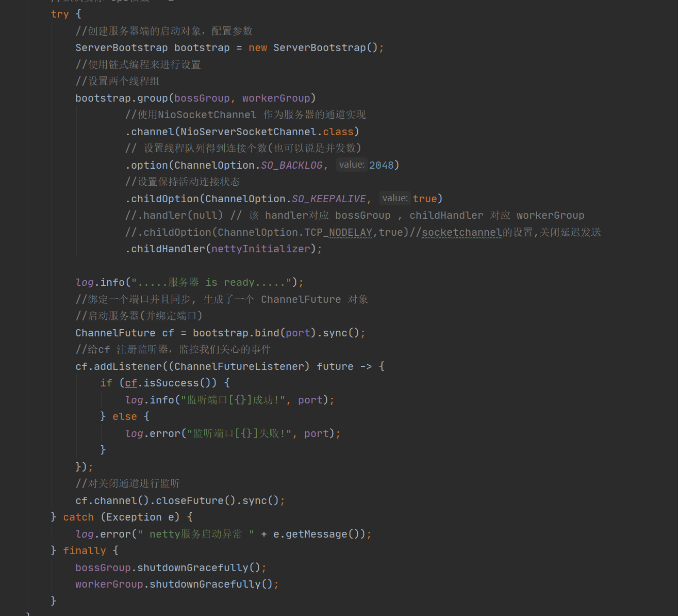Click the finally keyword
The height and width of the screenshot is (616, 678).
[84, 550]
